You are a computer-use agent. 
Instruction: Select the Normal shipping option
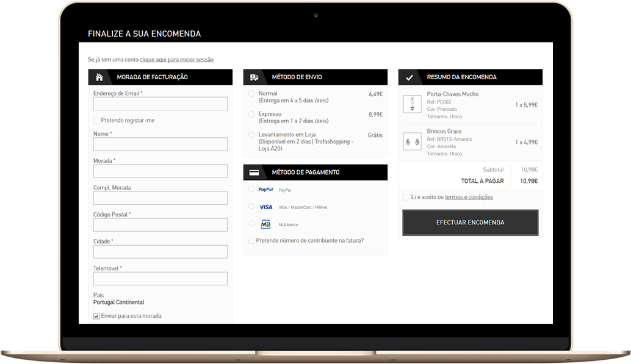(x=251, y=94)
